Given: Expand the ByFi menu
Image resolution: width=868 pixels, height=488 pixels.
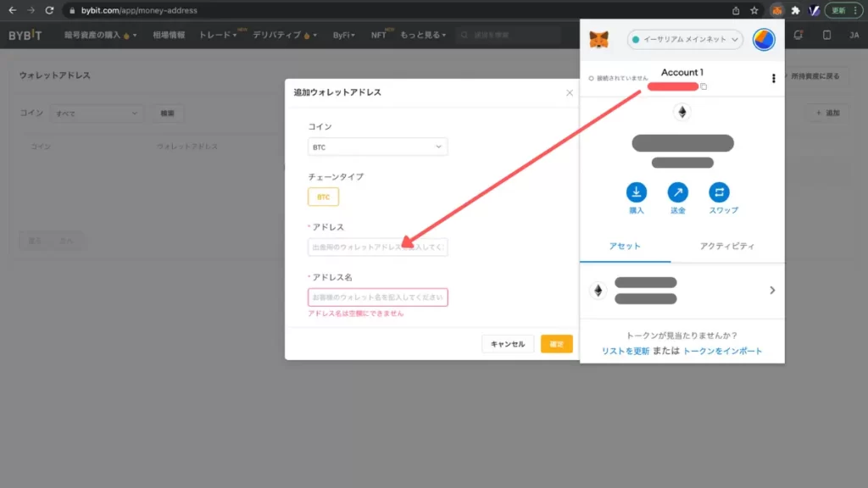Looking at the screenshot, I should point(344,35).
